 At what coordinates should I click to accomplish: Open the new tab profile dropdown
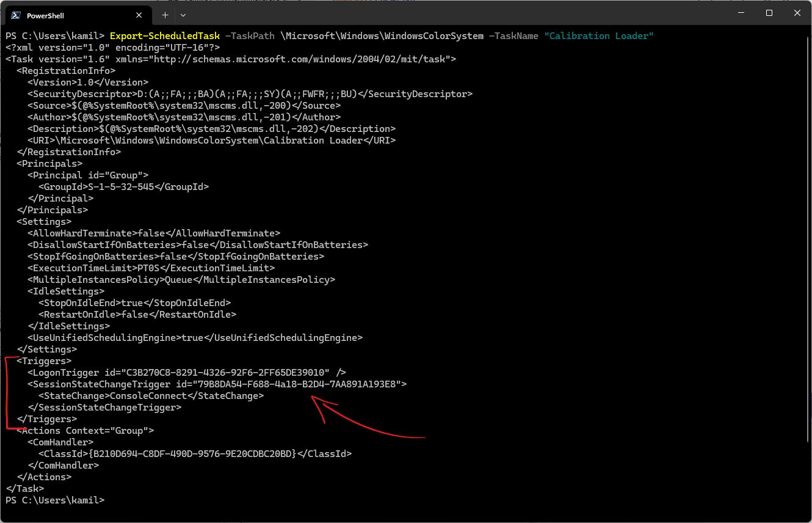183,15
